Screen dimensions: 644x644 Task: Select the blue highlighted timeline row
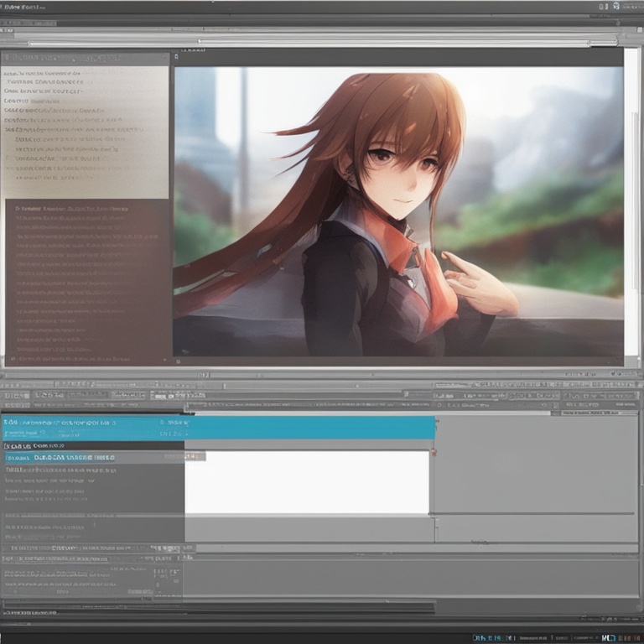pos(218,428)
